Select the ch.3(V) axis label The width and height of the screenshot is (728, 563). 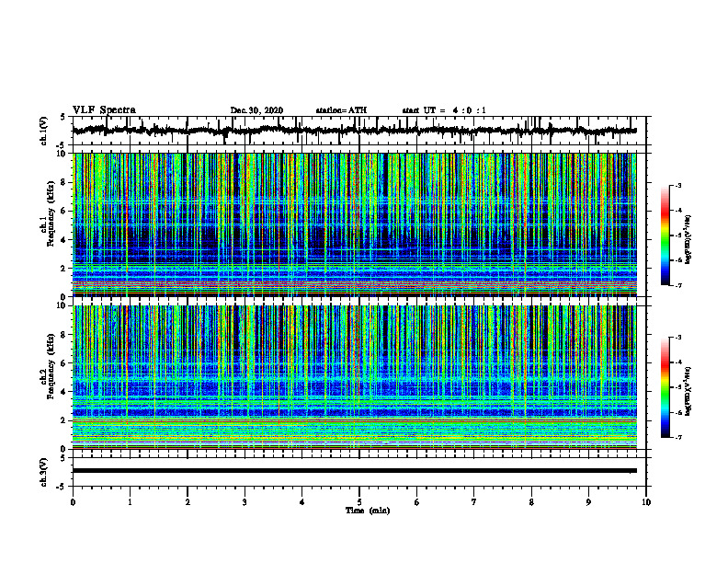click(x=44, y=473)
